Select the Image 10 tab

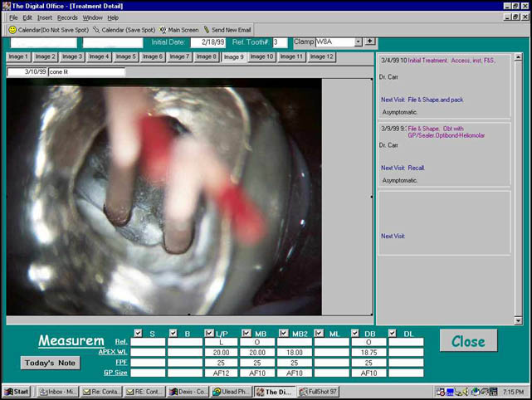261,56
